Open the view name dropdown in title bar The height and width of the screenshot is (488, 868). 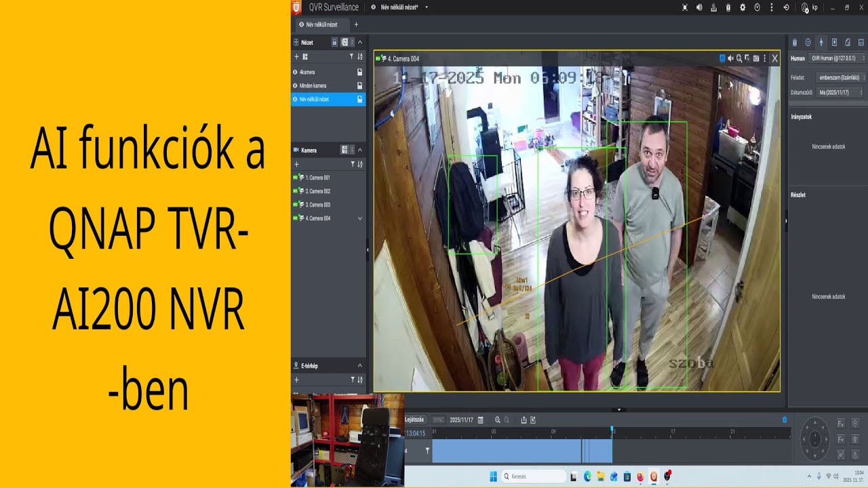[427, 7]
